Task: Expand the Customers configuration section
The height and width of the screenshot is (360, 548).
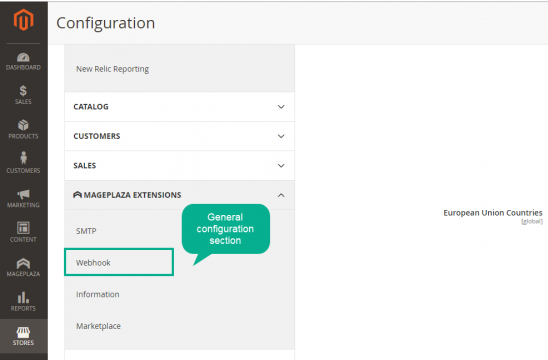Action: (x=179, y=136)
